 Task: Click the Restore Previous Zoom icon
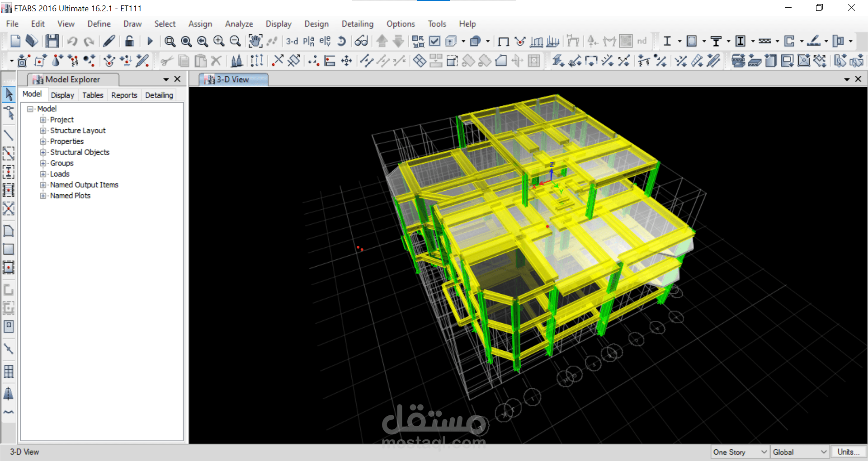203,41
